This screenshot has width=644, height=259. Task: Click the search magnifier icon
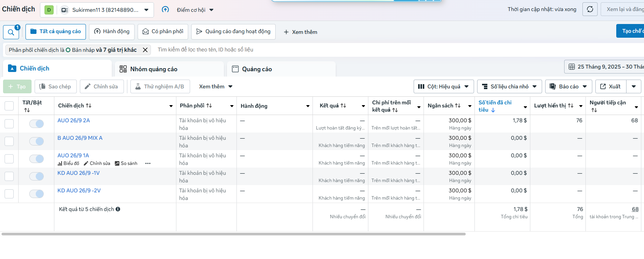[11, 32]
